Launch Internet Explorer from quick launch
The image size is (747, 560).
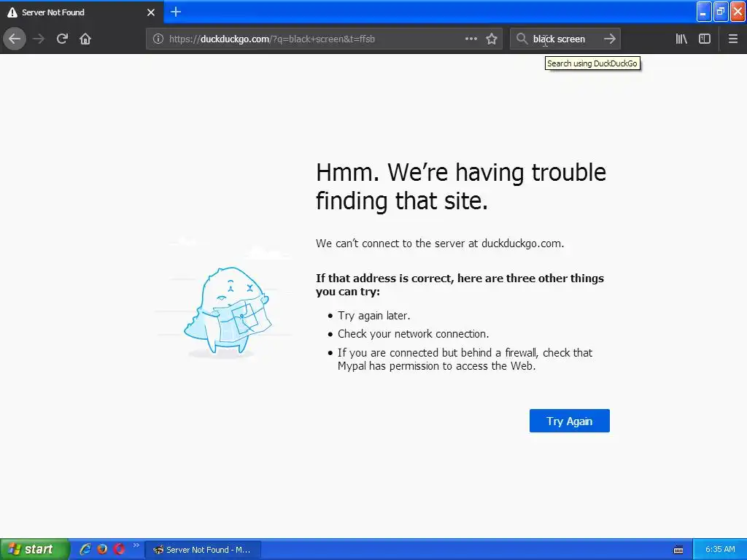[85, 549]
